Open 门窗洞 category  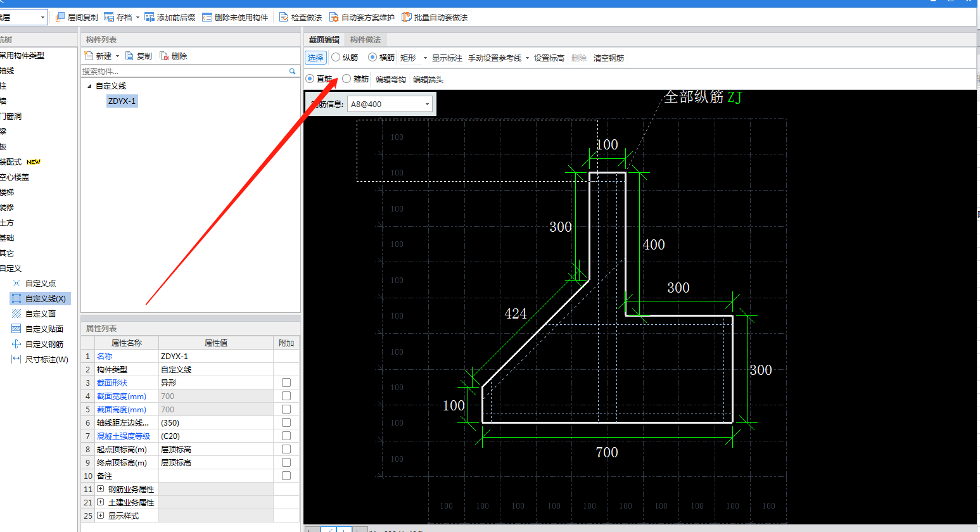click(11, 116)
